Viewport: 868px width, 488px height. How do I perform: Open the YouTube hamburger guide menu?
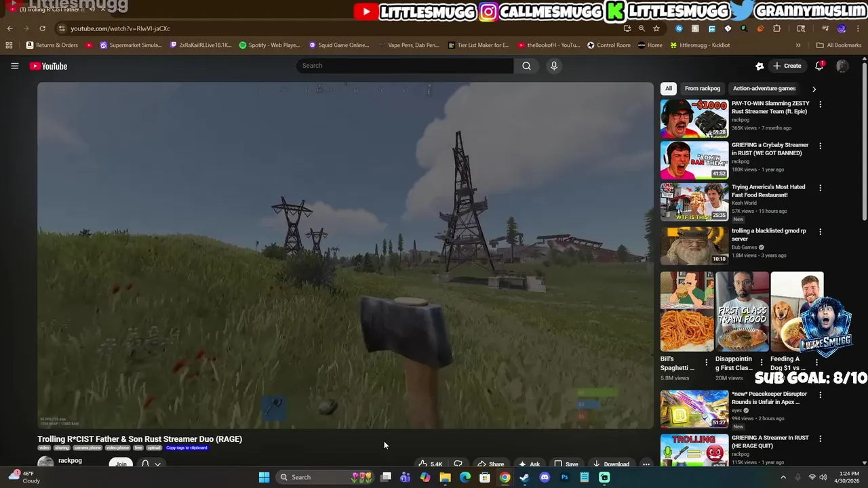[x=14, y=66]
